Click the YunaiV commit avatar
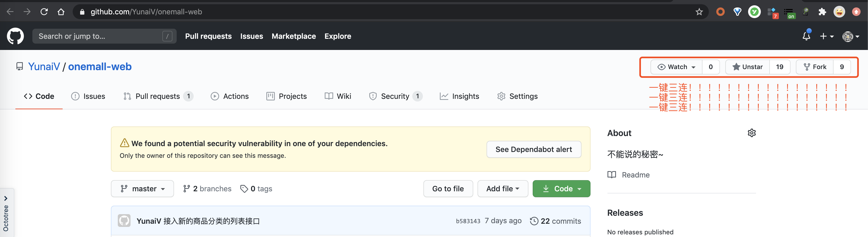The width and height of the screenshot is (868, 237). (124, 221)
